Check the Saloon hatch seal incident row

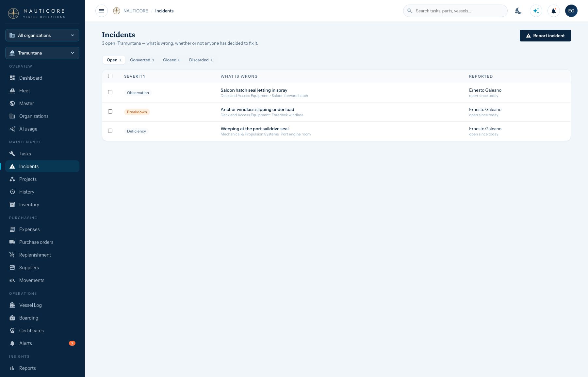(x=110, y=92)
